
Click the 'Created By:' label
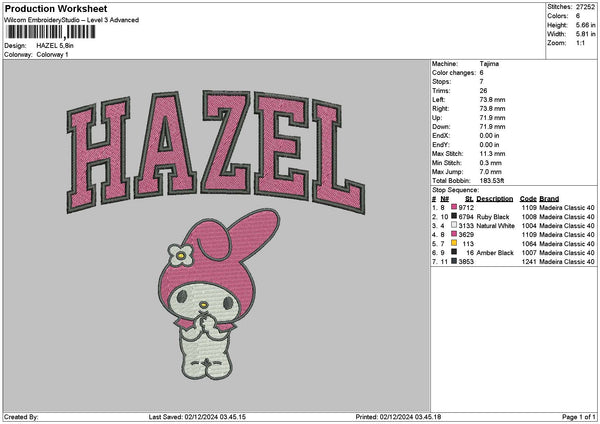(x=21, y=417)
